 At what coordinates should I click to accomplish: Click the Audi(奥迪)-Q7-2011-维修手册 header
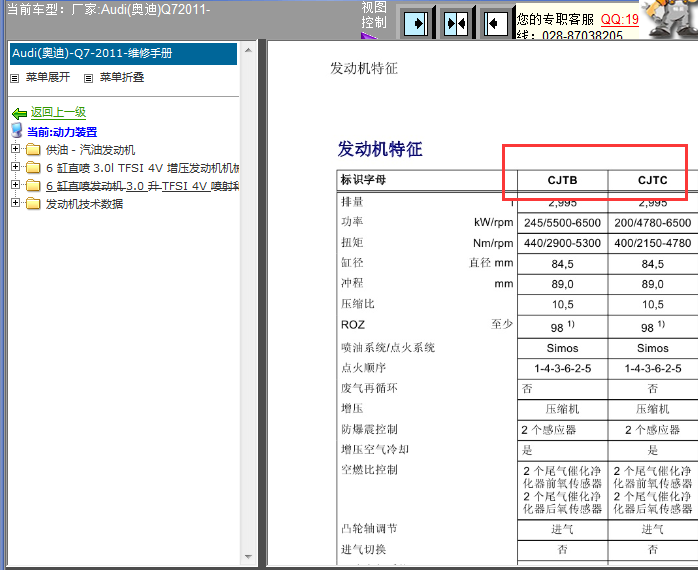tap(123, 54)
